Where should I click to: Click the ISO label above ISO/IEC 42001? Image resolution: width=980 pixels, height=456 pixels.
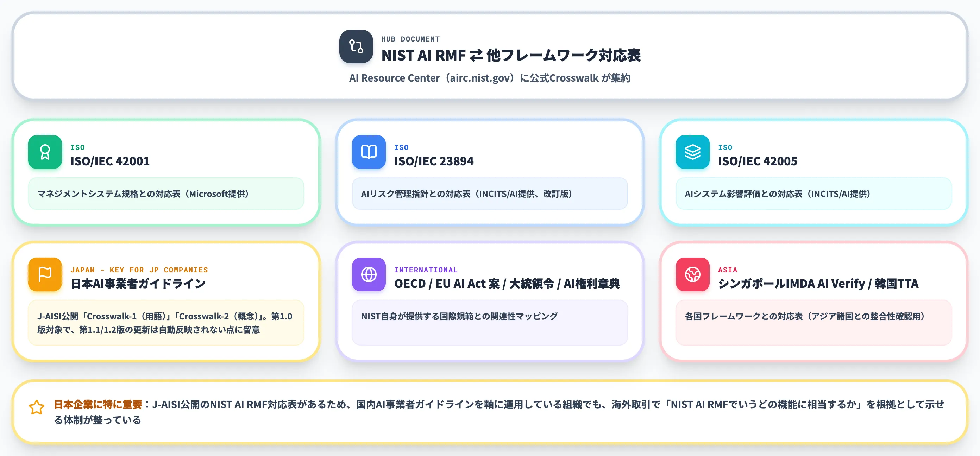coord(77,147)
